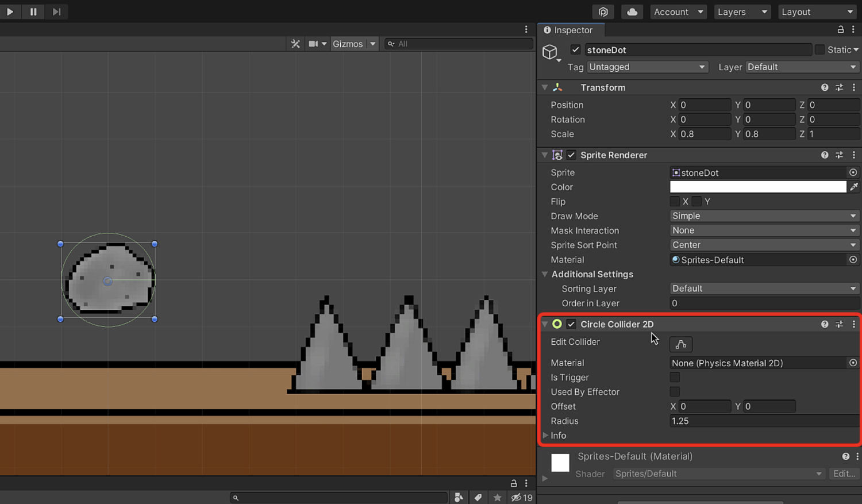Image resolution: width=862 pixels, height=504 pixels.
Task: Open Sprite Sort Point dropdown
Action: tap(764, 245)
